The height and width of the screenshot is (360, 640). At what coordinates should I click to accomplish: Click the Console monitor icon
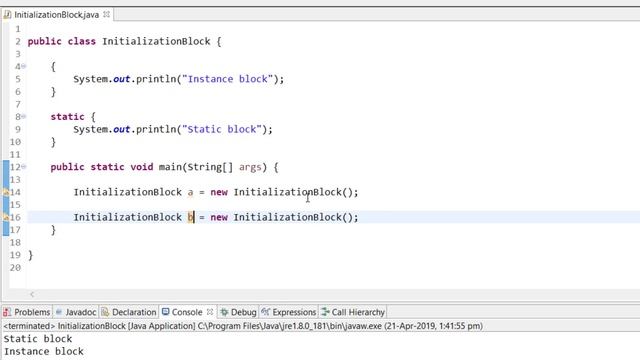coord(165,312)
